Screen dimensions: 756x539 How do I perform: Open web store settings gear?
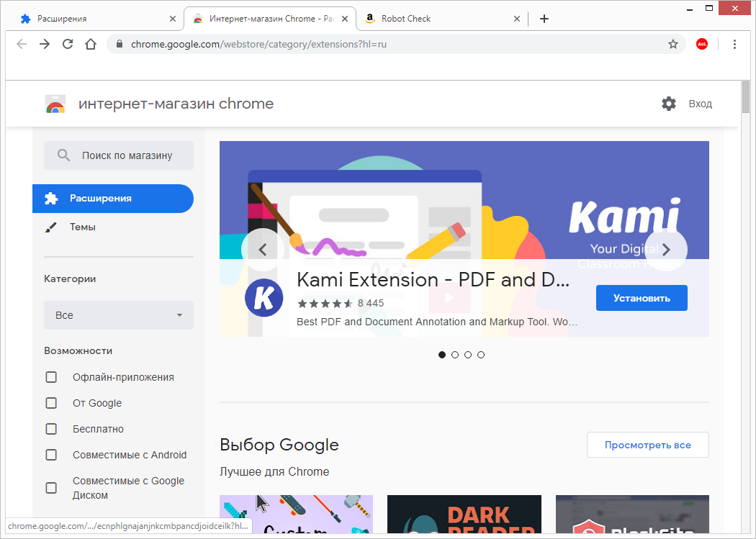click(x=669, y=104)
